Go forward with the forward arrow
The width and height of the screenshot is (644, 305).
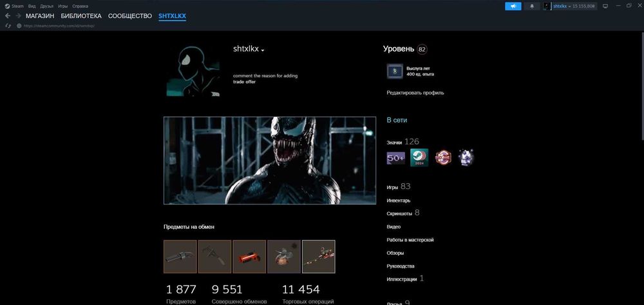point(18,16)
